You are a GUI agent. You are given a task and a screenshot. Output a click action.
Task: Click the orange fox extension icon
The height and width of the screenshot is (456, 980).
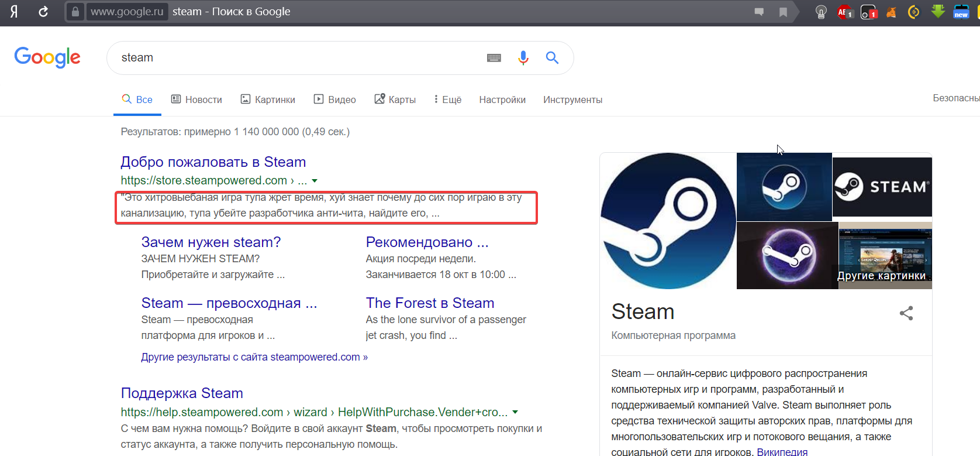coord(891,12)
